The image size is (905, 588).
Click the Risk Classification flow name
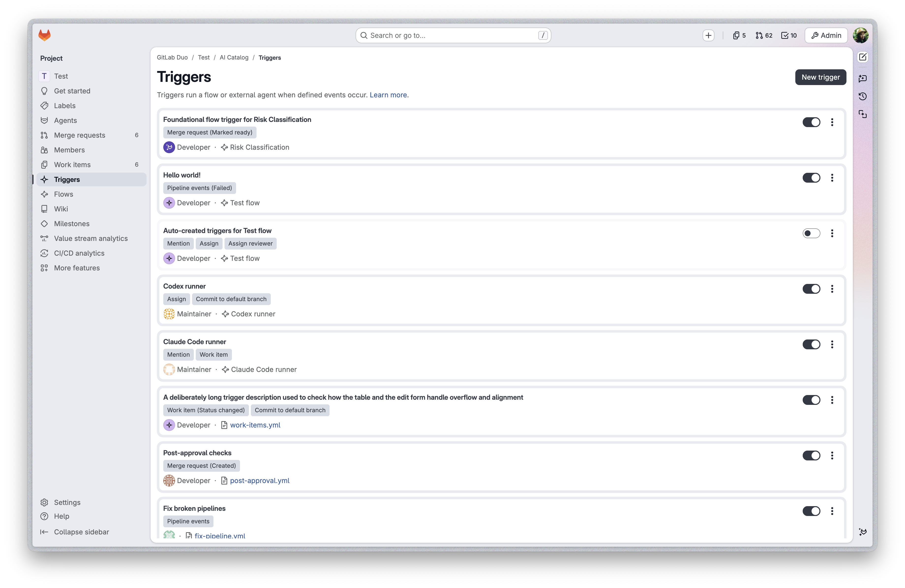259,147
